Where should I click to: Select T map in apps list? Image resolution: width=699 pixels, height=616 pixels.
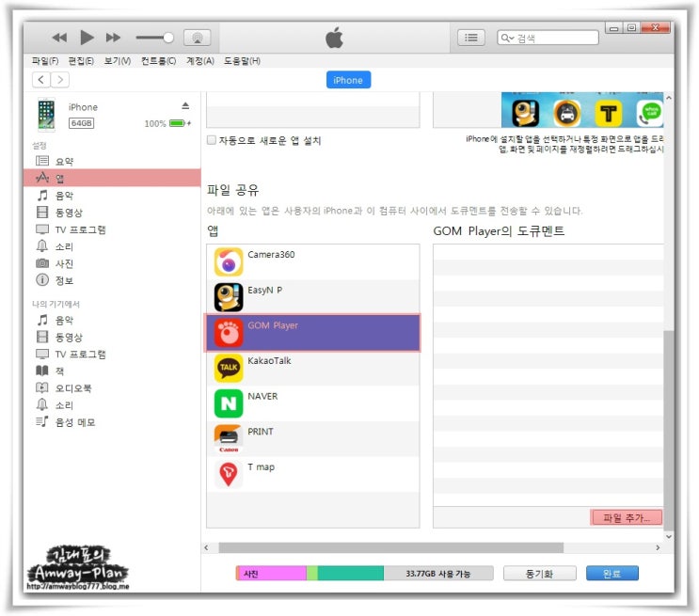tap(313, 474)
